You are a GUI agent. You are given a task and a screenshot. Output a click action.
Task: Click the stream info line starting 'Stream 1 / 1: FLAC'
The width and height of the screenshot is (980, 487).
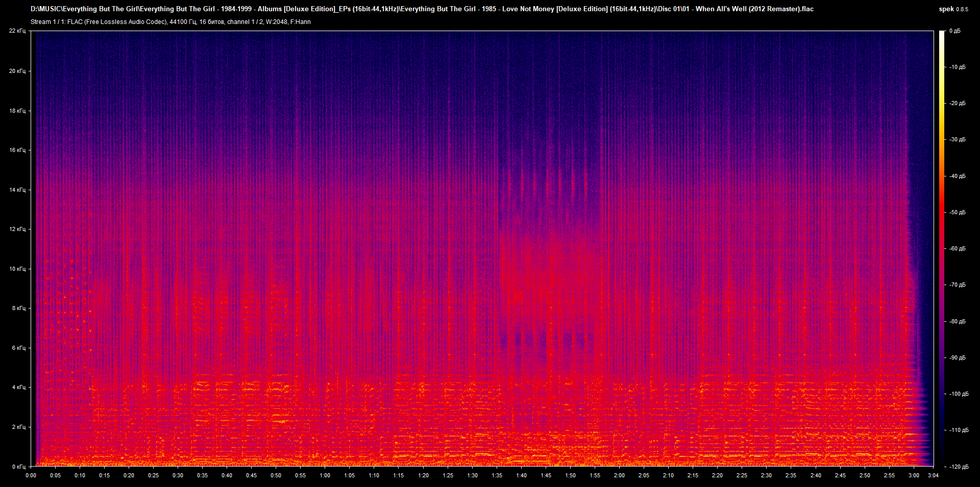click(170, 22)
